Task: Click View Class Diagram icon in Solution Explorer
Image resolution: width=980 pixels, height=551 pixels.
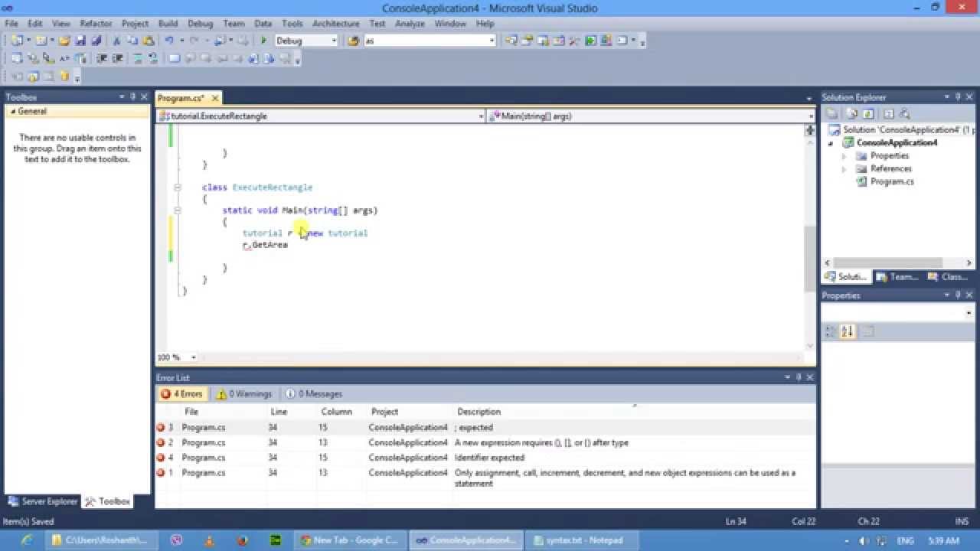Action: (x=905, y=113)
